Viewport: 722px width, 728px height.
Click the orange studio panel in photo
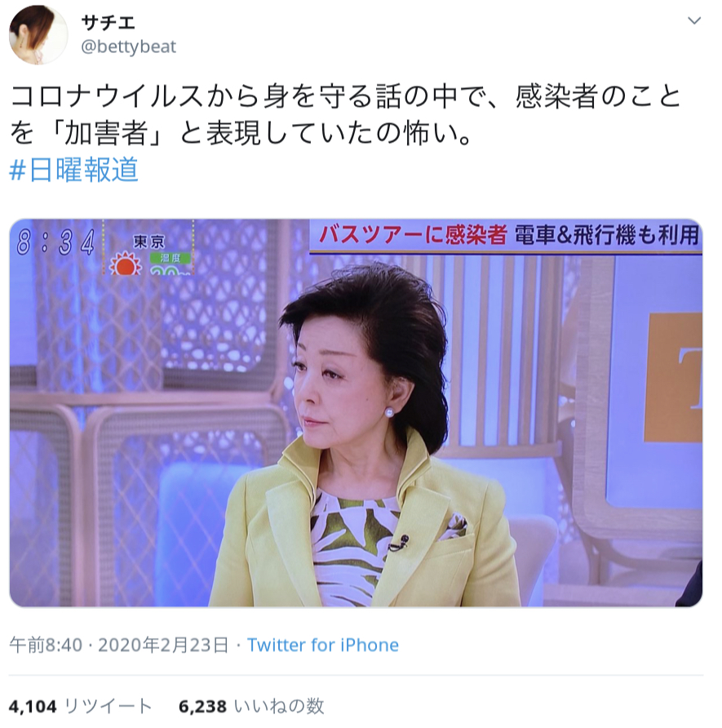pyautogui.click(x=673, y=377)
